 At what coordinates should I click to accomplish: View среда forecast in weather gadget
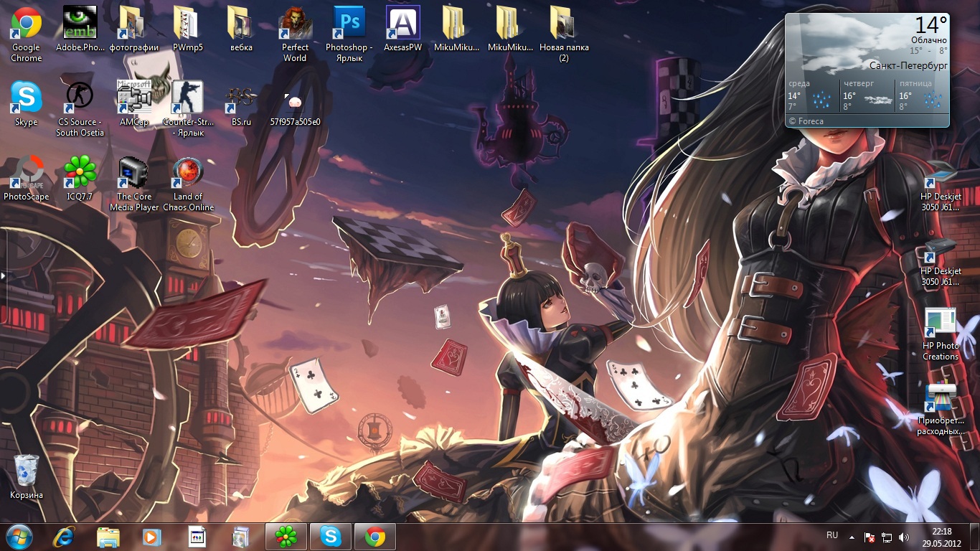pyautogui.click(x=813, y=95)
